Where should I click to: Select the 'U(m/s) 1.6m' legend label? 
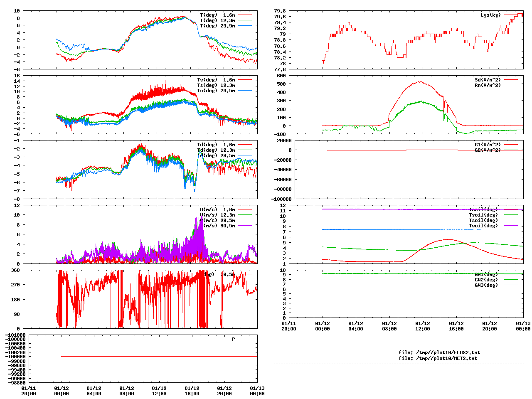click(x=217, y=209)
